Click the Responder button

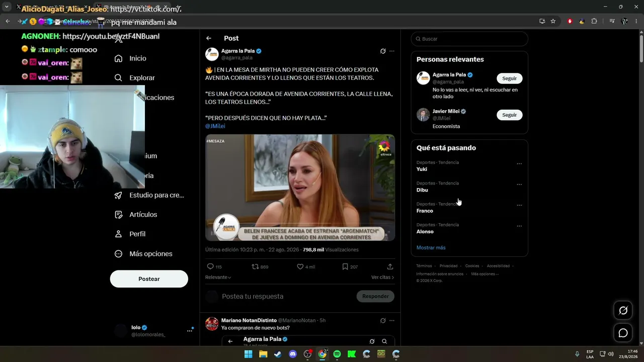point(375,296)
